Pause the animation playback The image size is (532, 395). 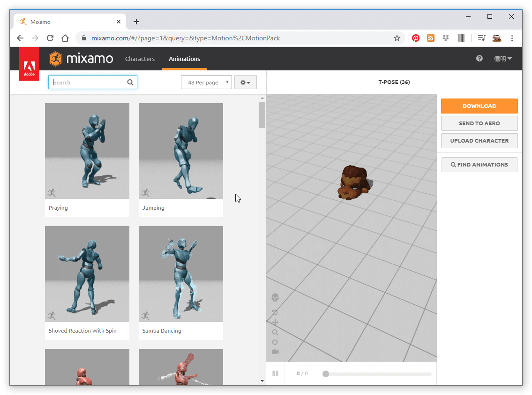[276, 373]
